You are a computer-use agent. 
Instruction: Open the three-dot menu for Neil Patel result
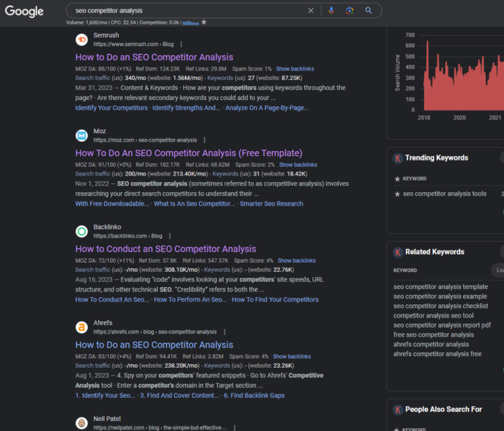235,427
